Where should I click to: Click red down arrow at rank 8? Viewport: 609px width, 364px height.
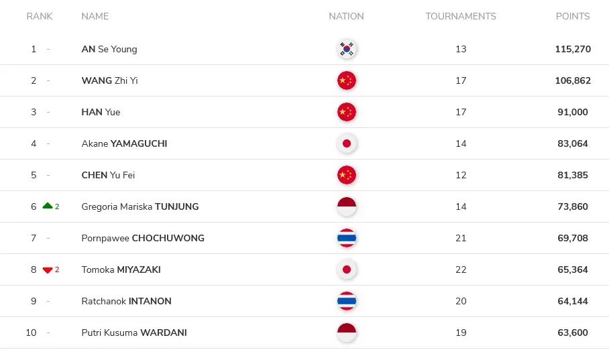[x=48, y=270]
